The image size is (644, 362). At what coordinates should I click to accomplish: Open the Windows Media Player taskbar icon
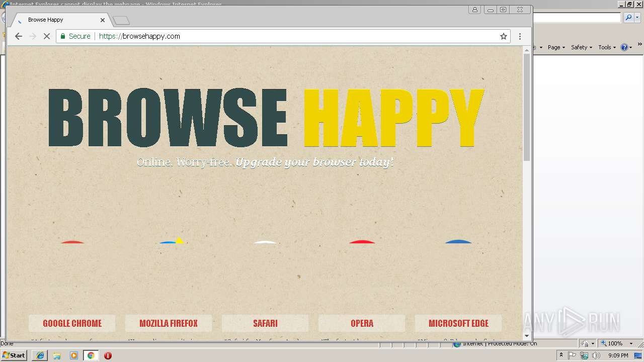coord(74,355)
